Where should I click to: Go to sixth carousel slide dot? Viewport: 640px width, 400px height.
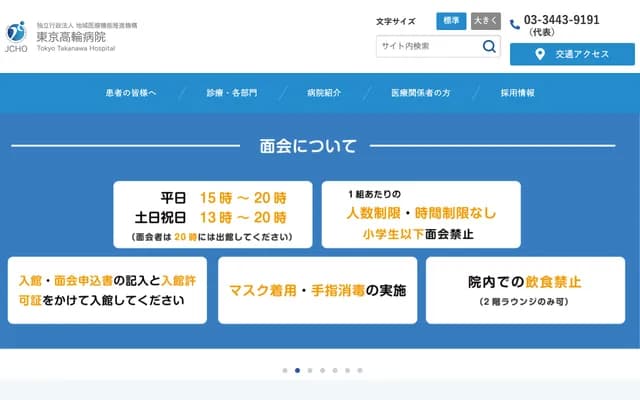(347, 371)
